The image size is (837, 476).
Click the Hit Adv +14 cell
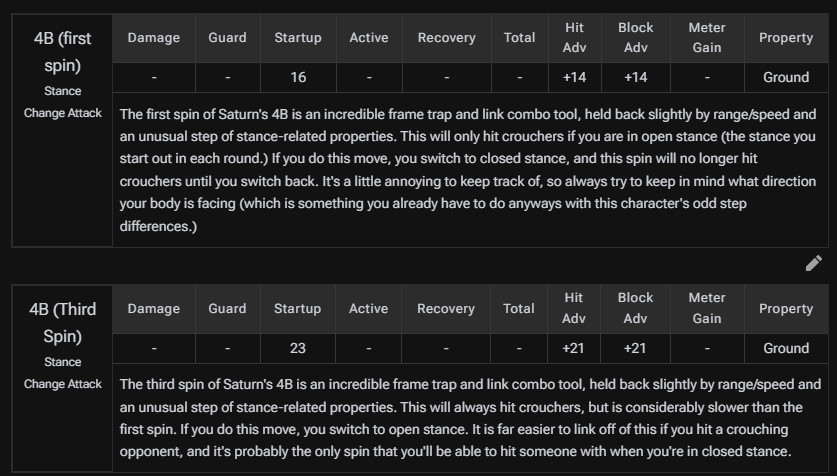click(x=574, y=77)
